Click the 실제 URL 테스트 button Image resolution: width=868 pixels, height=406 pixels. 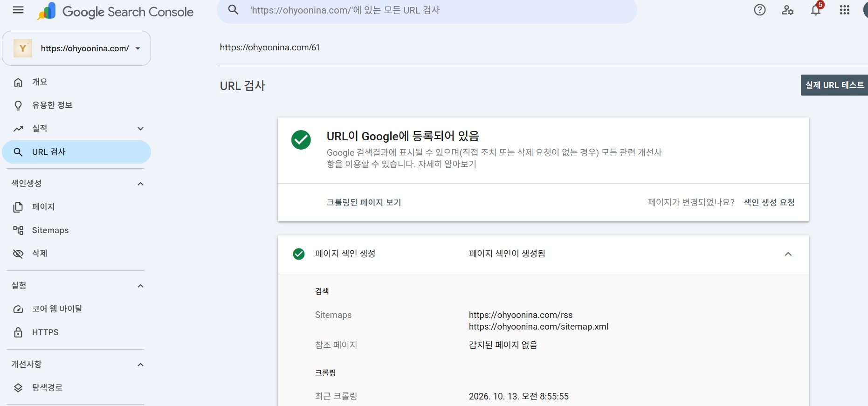pos(834,85)
